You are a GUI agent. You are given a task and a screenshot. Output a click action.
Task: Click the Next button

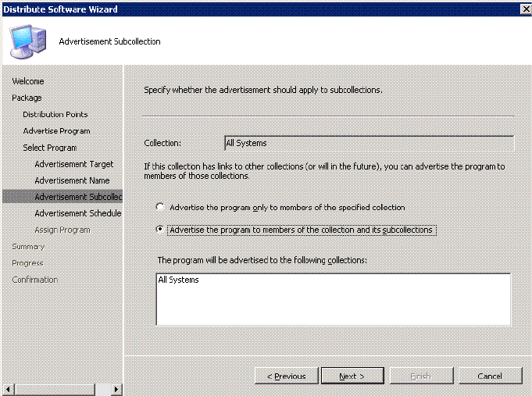coord(352,376)
